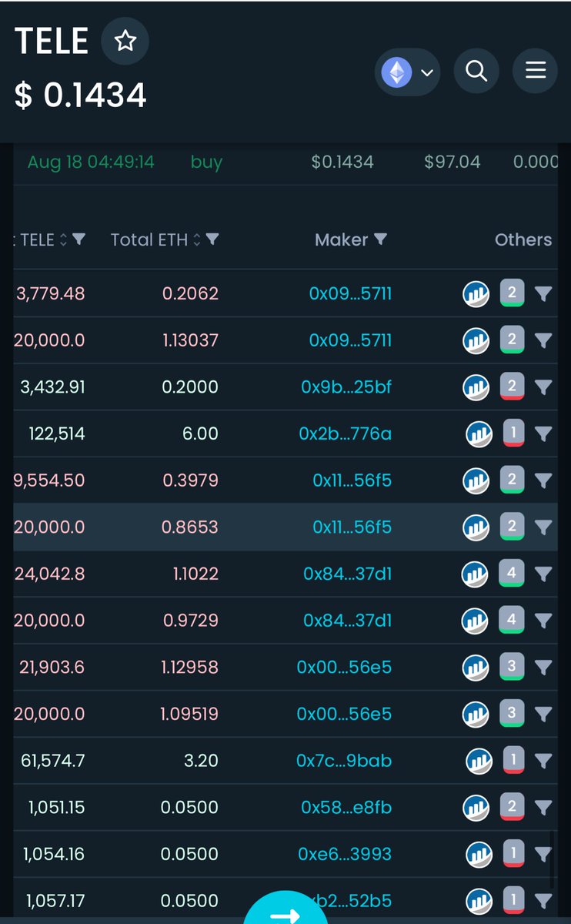
Task: Click trade-count badge 2 in the 1.13037 ETH row
Action: tap(512, 339)
